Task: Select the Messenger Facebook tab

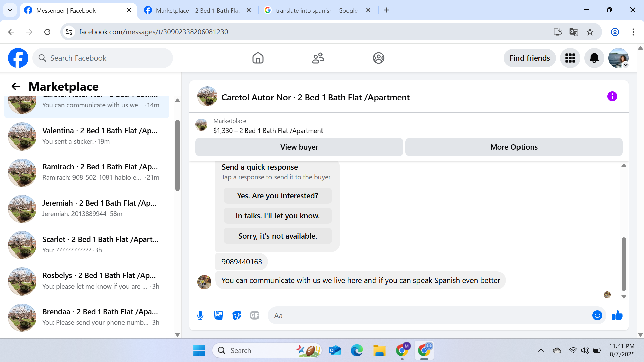Action: click(x=79, y=10)
